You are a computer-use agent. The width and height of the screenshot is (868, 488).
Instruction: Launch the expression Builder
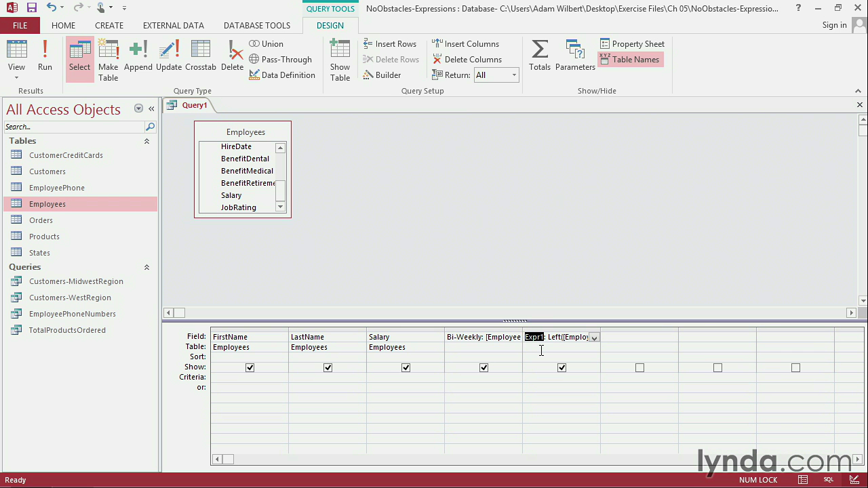click(382, 75)
